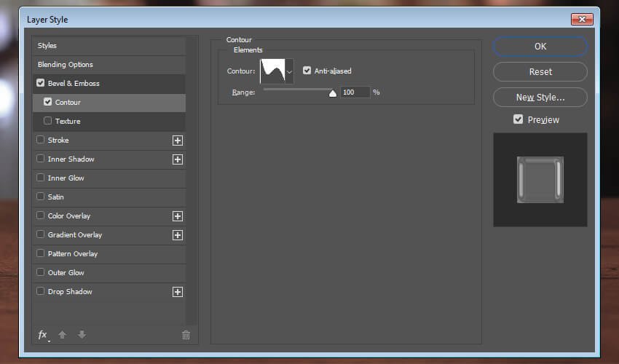Open the fx effects menu
The height and width of the screenshot is (364, 619).
click(43, 335)
